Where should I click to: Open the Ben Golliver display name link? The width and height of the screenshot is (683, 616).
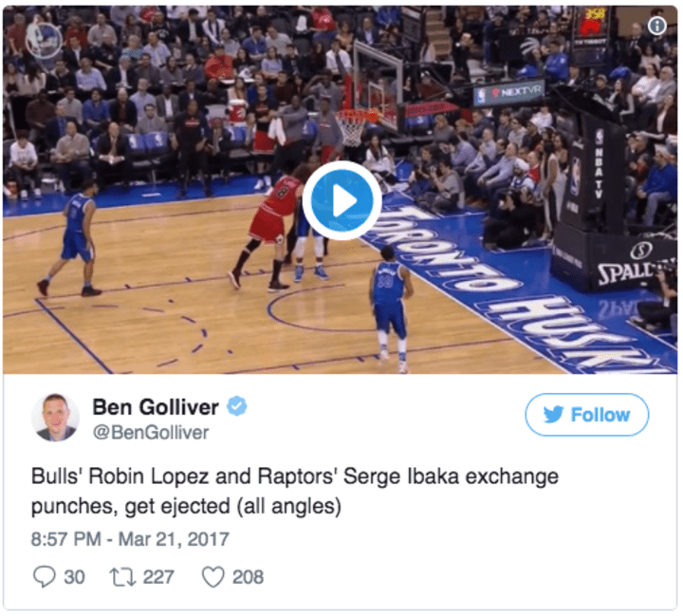tap(156, 407)
